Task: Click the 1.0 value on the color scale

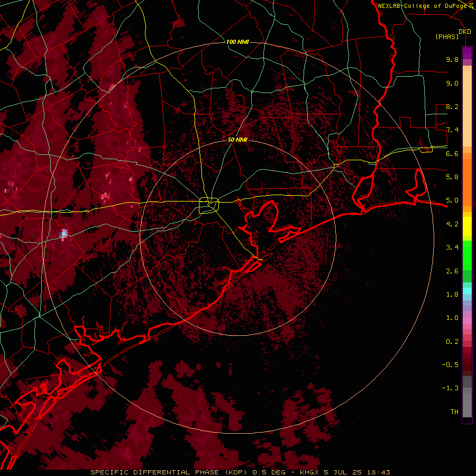Action: click(x=452, y=318)
